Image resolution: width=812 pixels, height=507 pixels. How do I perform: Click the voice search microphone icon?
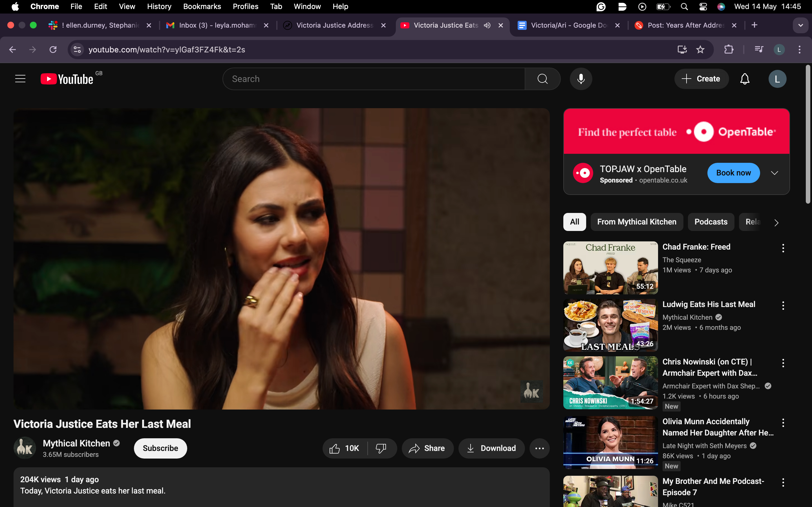click(x=581, y=79)
